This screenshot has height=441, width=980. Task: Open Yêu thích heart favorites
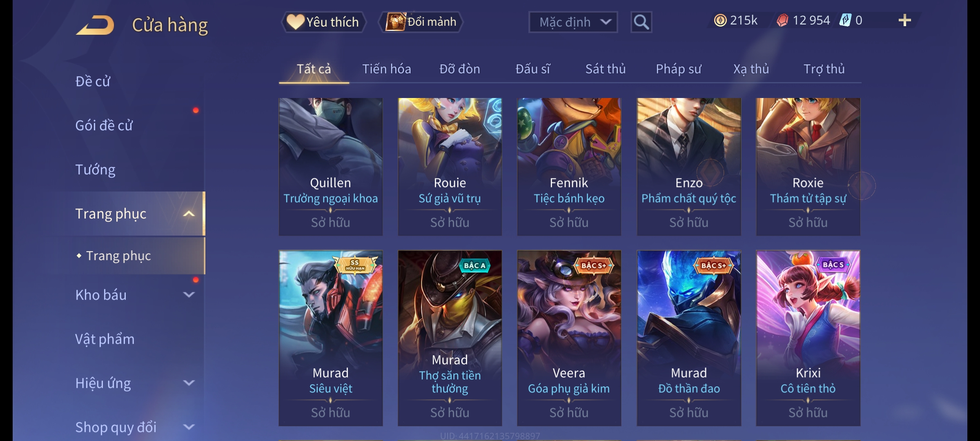click(x=323, y=22)
